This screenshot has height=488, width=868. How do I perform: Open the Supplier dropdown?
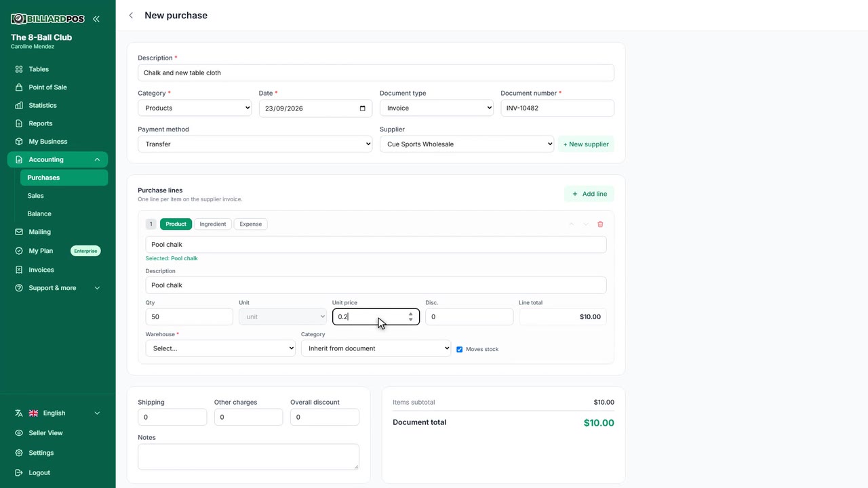click(x=467, y=144)
